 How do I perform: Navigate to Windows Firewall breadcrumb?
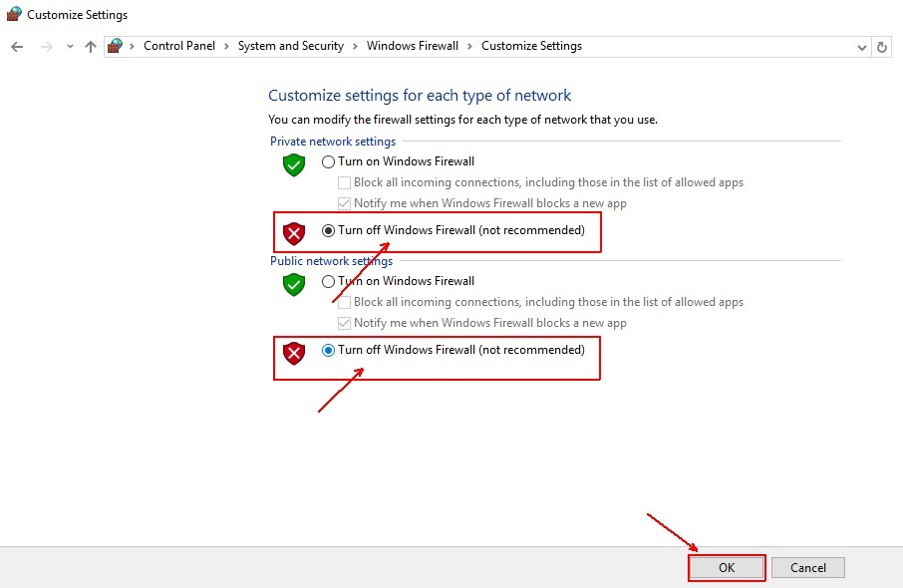(x=413, y=46)
